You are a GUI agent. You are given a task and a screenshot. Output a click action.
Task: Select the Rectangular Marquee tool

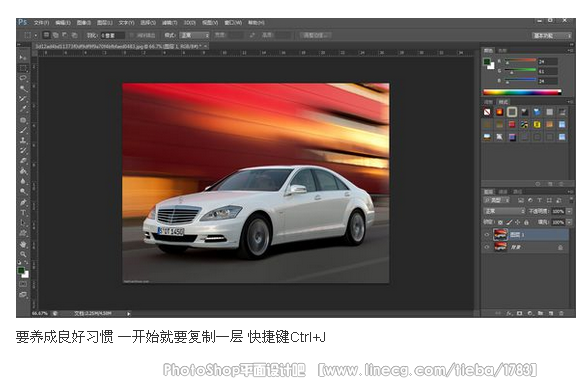(23, 68)
